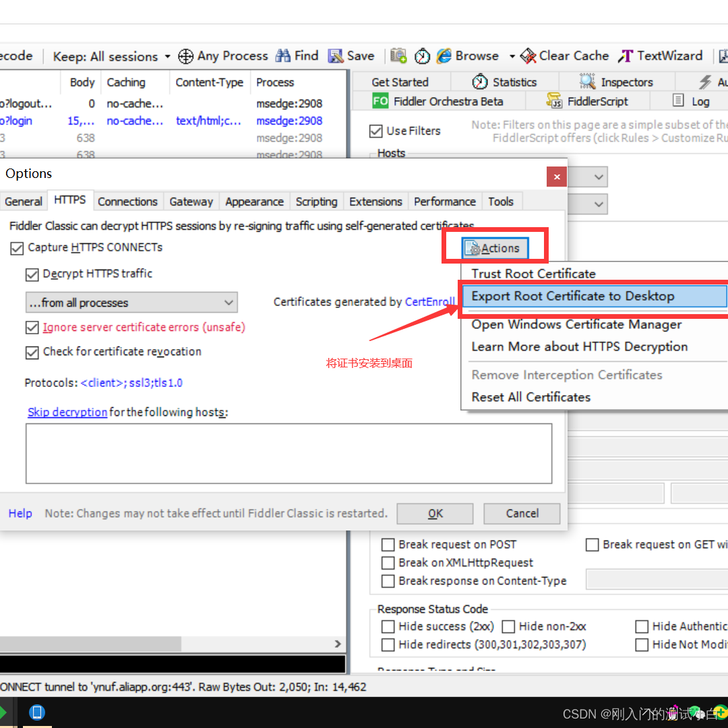
Task: Enable Break response on Content-Type
Action: tap(388, 581)
